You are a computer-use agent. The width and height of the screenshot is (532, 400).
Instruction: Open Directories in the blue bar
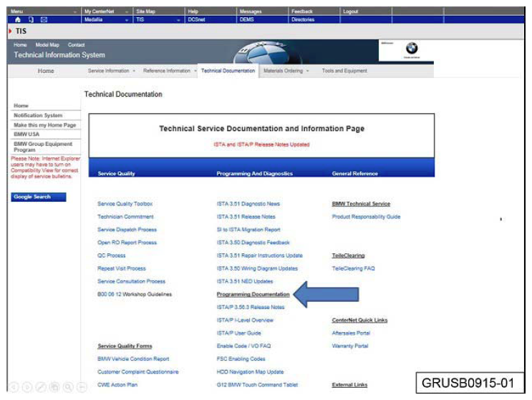coord(303,19)
